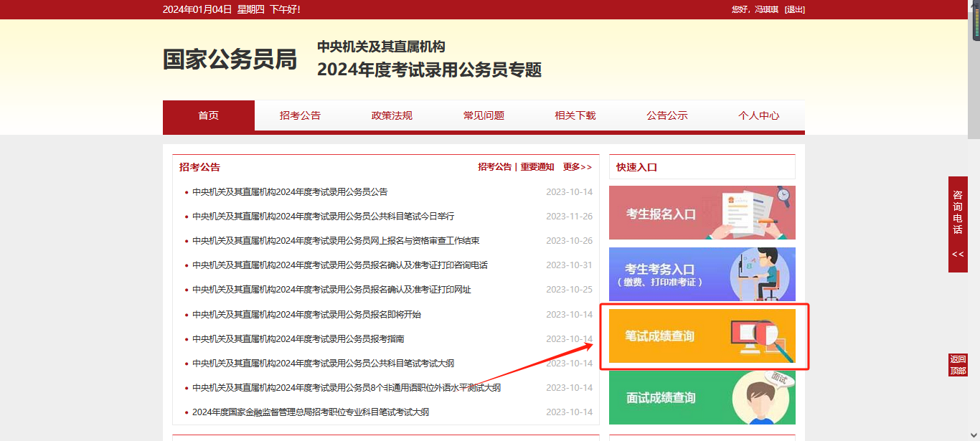Viewport: 980px width, 441px height.
Task: Open the 考生考务入口 banner
Action: (702, 275)
